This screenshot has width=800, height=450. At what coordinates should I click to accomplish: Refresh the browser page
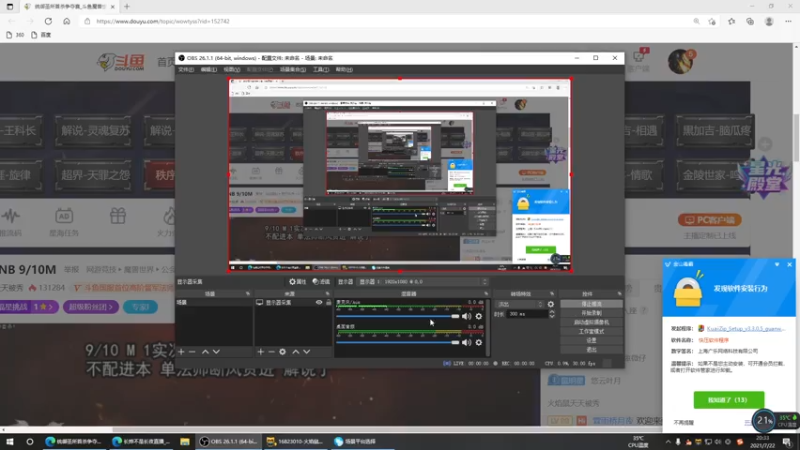coord(48,21)
